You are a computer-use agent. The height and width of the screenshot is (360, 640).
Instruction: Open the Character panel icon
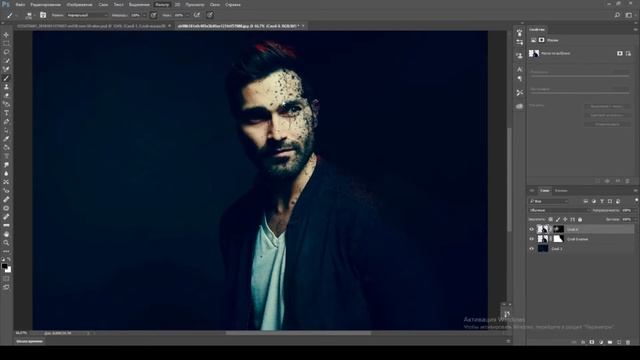point(519,69)
